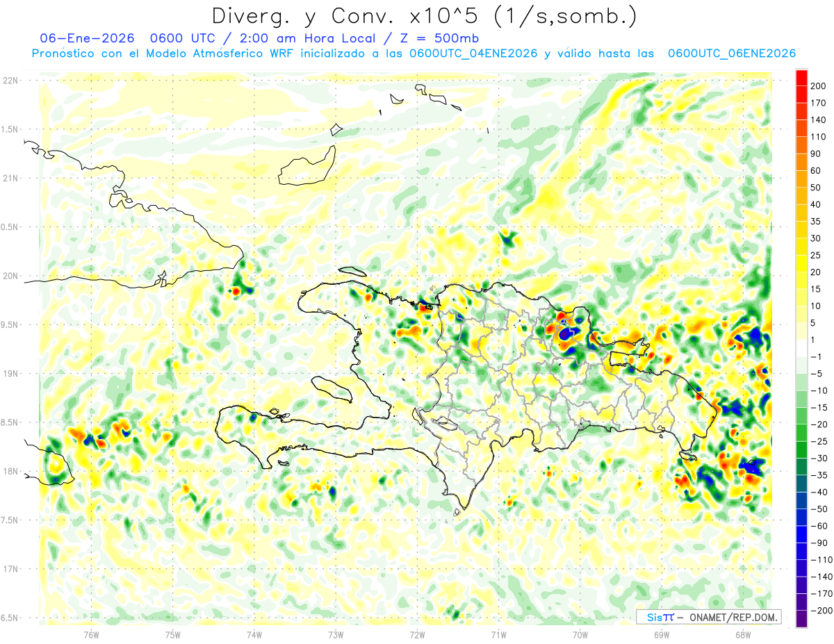Click the positive 50 color bar label
The height and width of the screenshot is (644, 834).
coord(816,188)
